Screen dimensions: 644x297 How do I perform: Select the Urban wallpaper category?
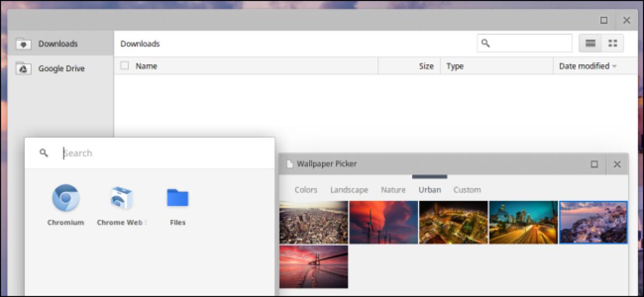coord(430,190)
